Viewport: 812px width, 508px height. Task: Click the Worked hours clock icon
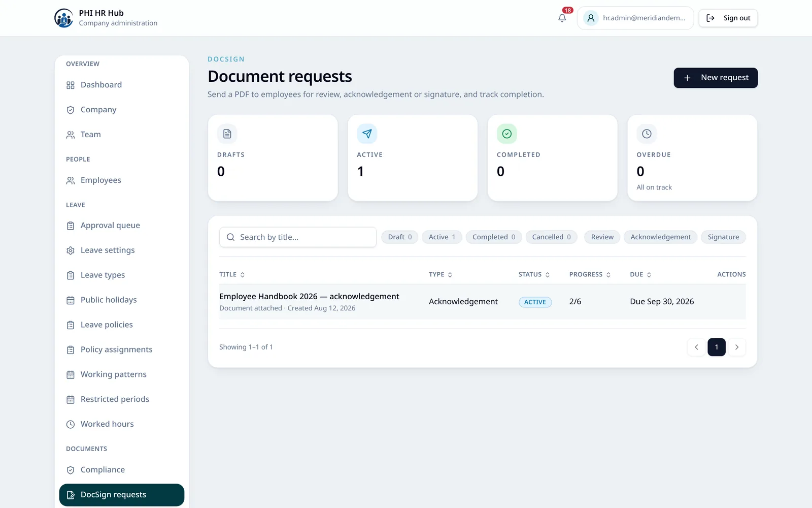pyautogui.click(x=71, y=424)
